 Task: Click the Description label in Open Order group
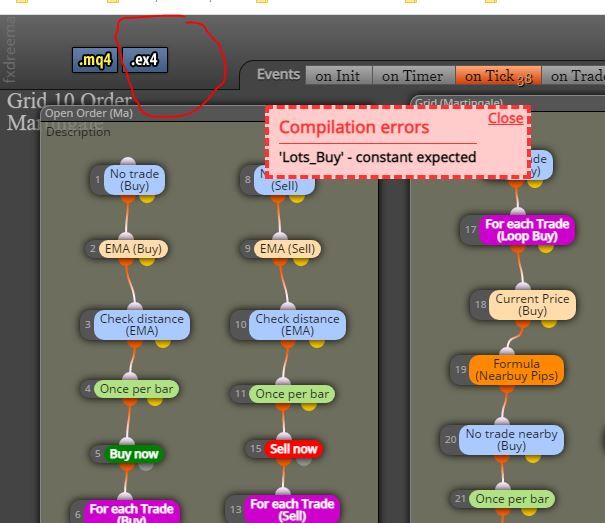[x=78, y=132]
